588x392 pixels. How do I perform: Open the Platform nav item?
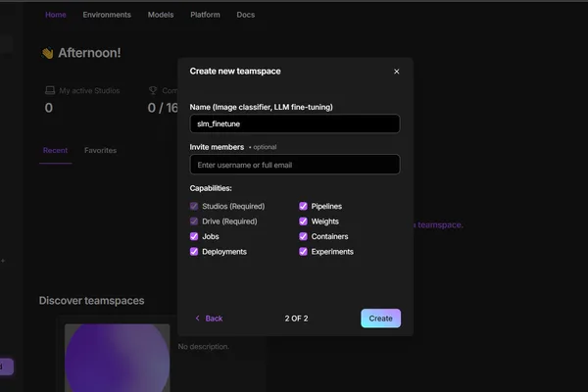(x=205, y=15)
